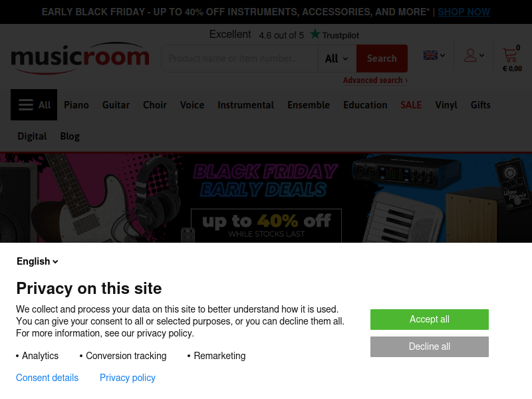Go to musicroom logo homepage

click(x=80, y=58)
